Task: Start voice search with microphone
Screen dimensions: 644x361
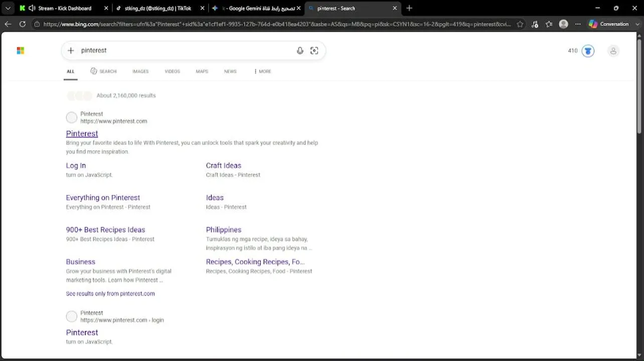Action: (300, 51)
